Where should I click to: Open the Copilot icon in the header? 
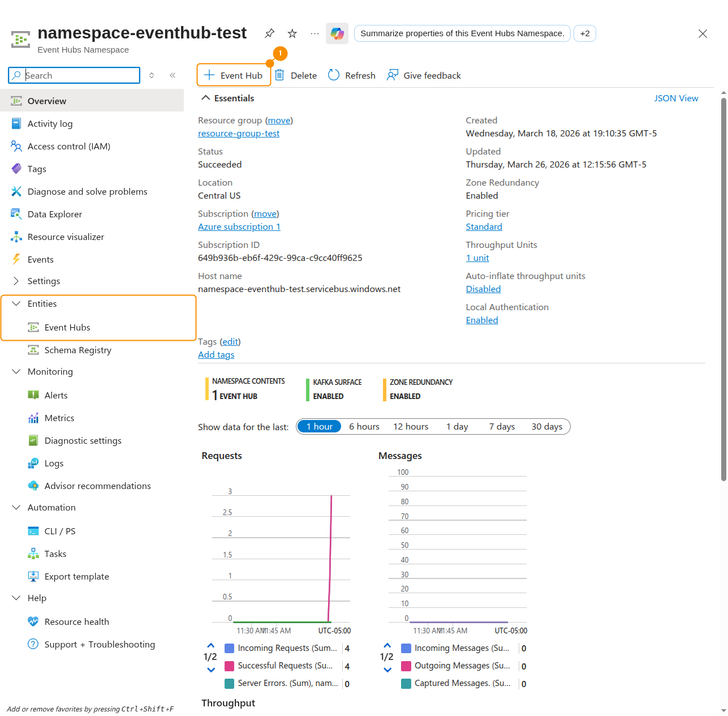337,33
